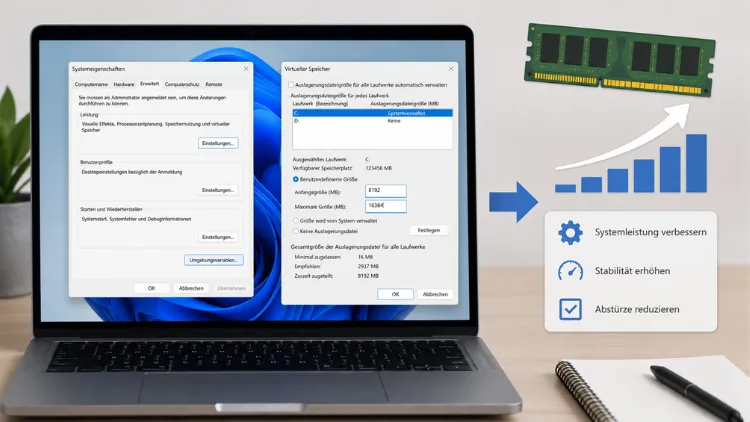Click the Minimal zugelassen 16 MB value
750x422 pixels.
coord(365,257)
